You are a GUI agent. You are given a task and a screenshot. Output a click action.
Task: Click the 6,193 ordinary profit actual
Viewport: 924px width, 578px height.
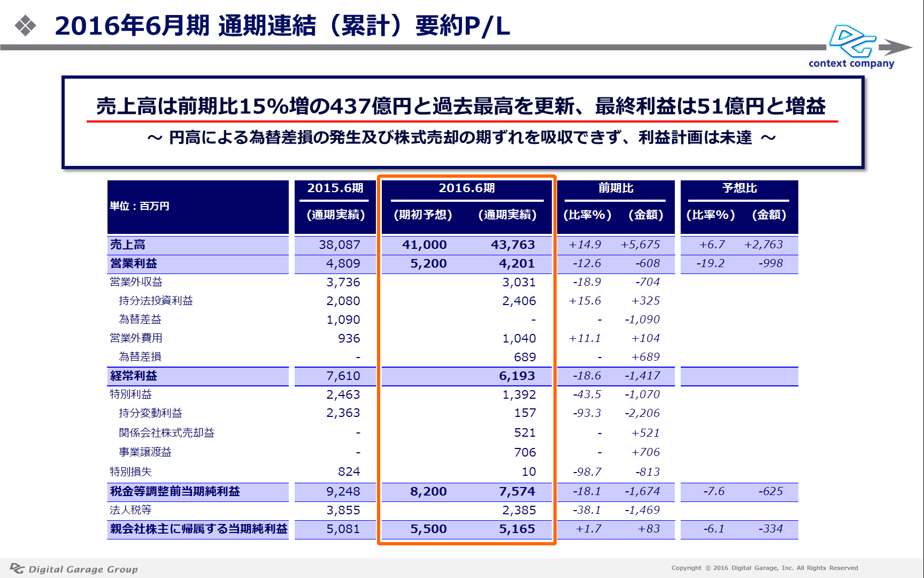pos(517,376)
